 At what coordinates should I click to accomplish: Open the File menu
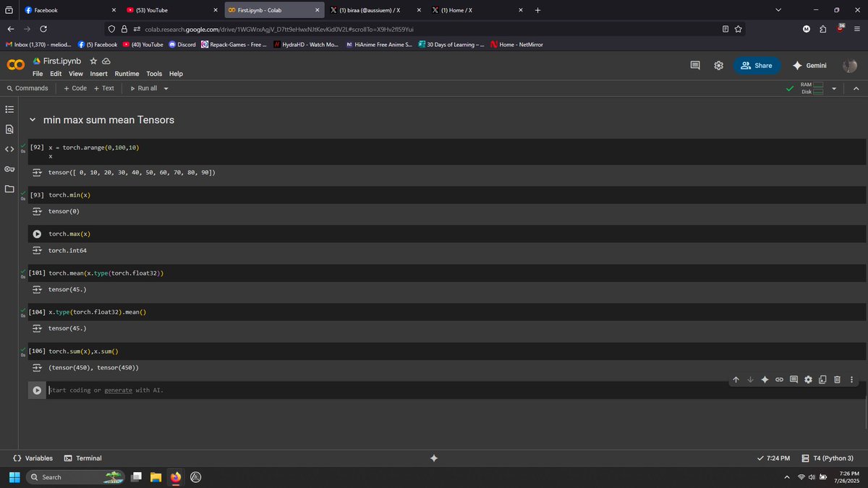[x=38, y=74]
